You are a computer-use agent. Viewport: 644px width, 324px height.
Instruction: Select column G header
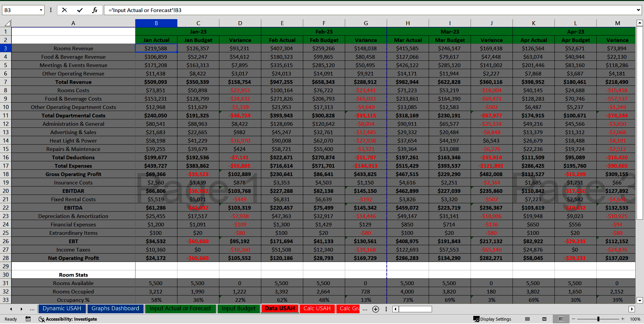click(366, 23)
